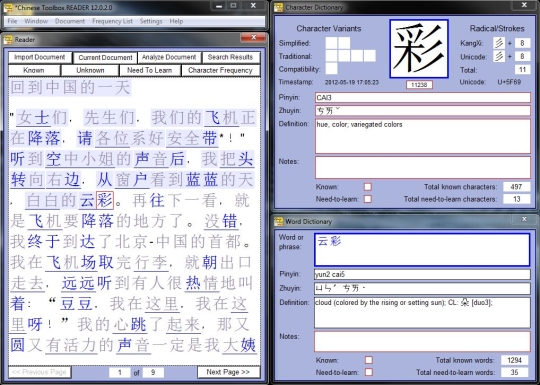Open the Character Frequency list
The image size is (540, 385).
[x=220, y=70]
